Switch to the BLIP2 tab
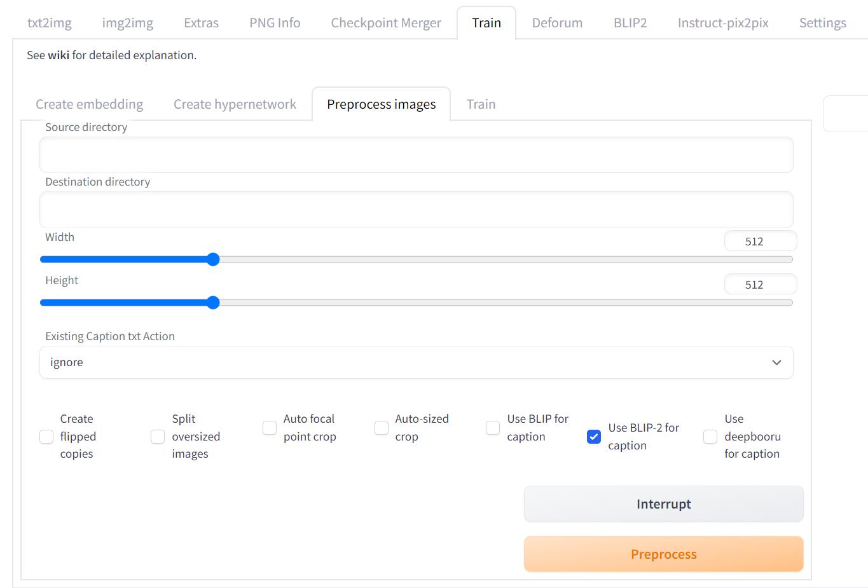 (630, 22)
